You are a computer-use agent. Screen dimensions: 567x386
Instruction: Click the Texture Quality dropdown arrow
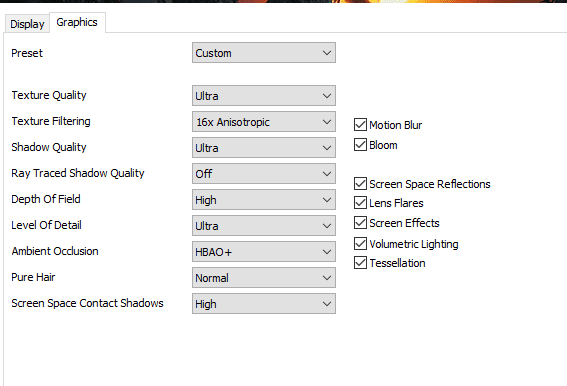coord(327,96)
